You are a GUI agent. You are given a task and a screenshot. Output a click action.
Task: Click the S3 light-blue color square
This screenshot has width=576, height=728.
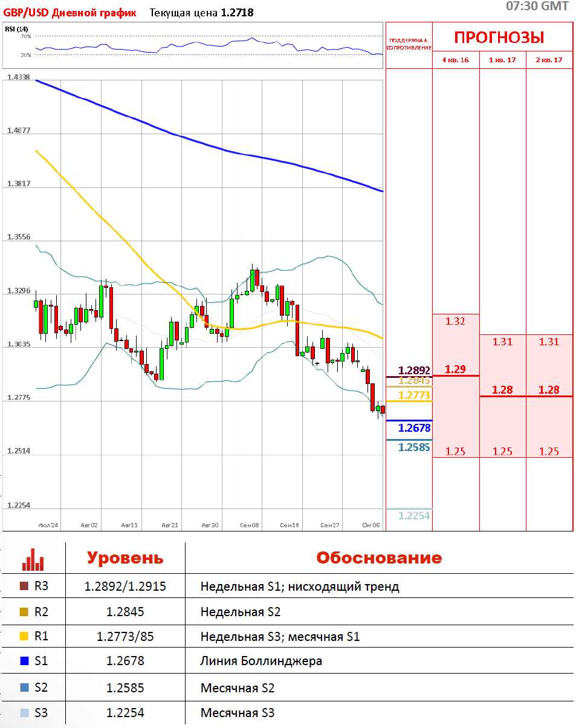[x=24, y=713]
